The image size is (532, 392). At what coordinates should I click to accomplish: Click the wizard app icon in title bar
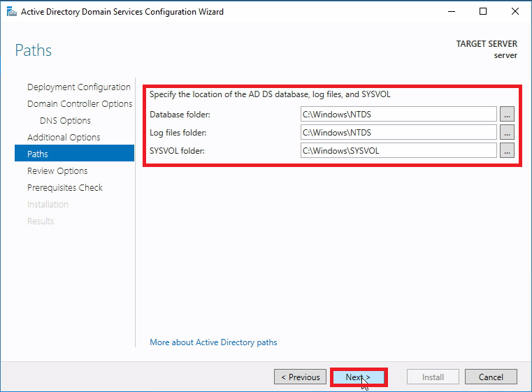point(10,12)
